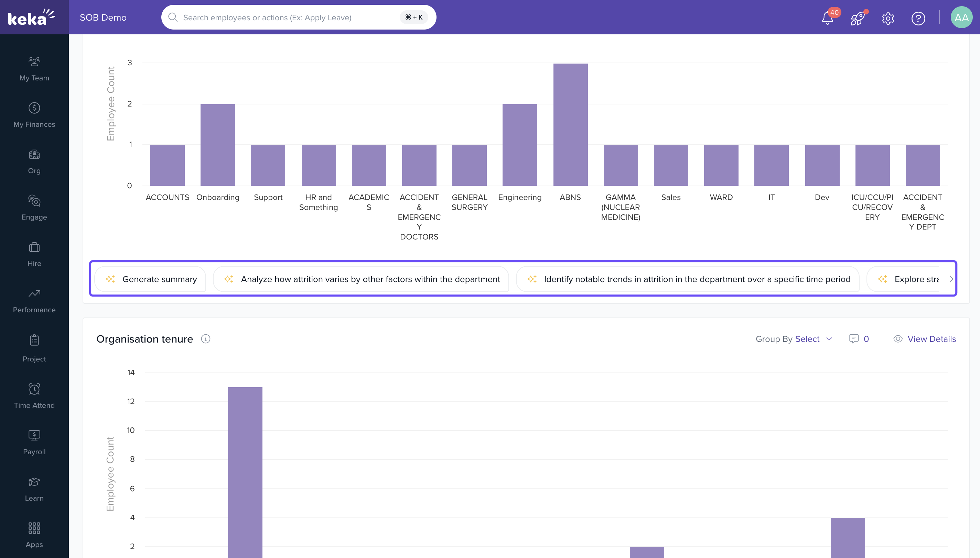
Task: Open the My Team sidebar menu
Action: (34, 69)
